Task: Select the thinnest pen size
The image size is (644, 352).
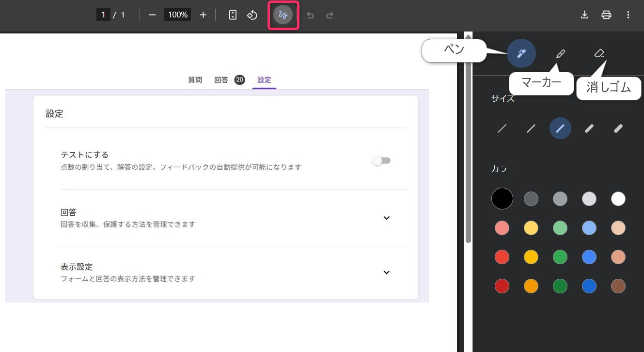Action: [502, 128]
